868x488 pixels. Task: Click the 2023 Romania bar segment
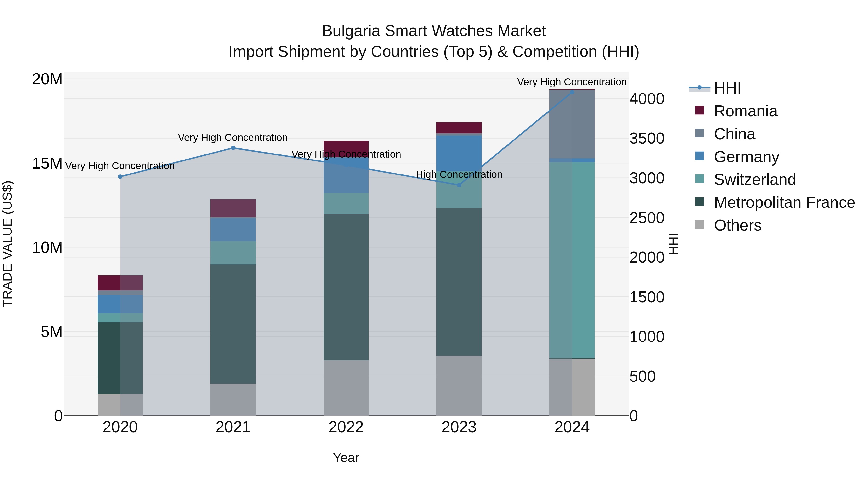(x=459, y=128)
